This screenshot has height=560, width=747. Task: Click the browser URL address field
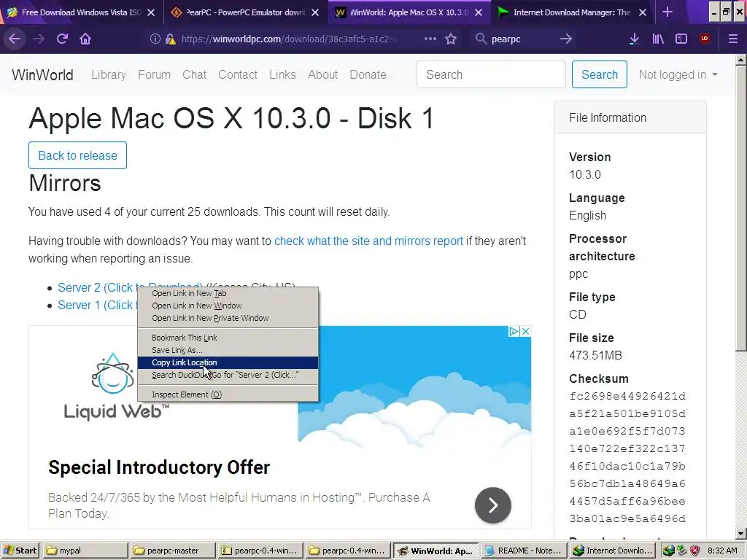(x=288, y=39)
